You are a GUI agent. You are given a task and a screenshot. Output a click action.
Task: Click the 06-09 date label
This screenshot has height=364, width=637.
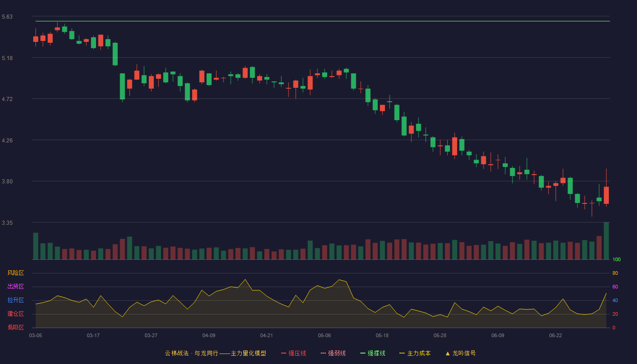pyautogui.click(x=498, y=335)
